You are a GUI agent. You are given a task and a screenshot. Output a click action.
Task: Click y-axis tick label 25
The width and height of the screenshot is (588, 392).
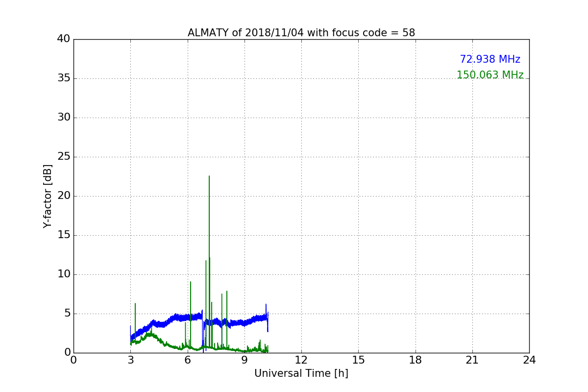[63, 157]
